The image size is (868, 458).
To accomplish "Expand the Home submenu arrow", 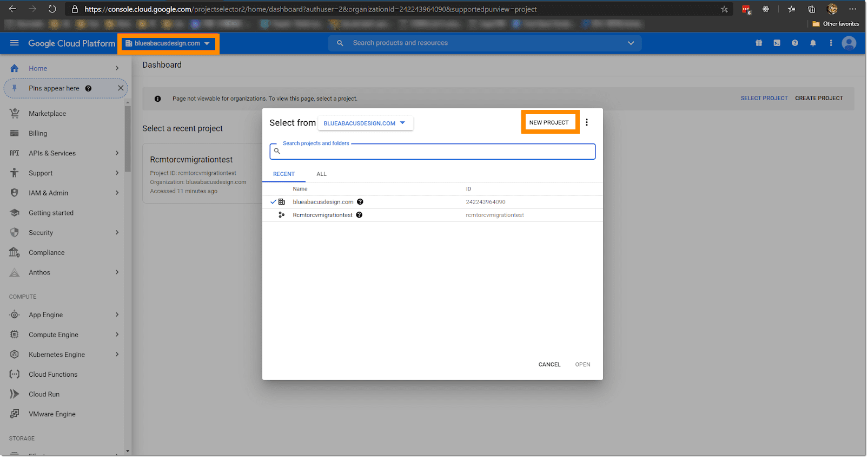I will [117, 68].
